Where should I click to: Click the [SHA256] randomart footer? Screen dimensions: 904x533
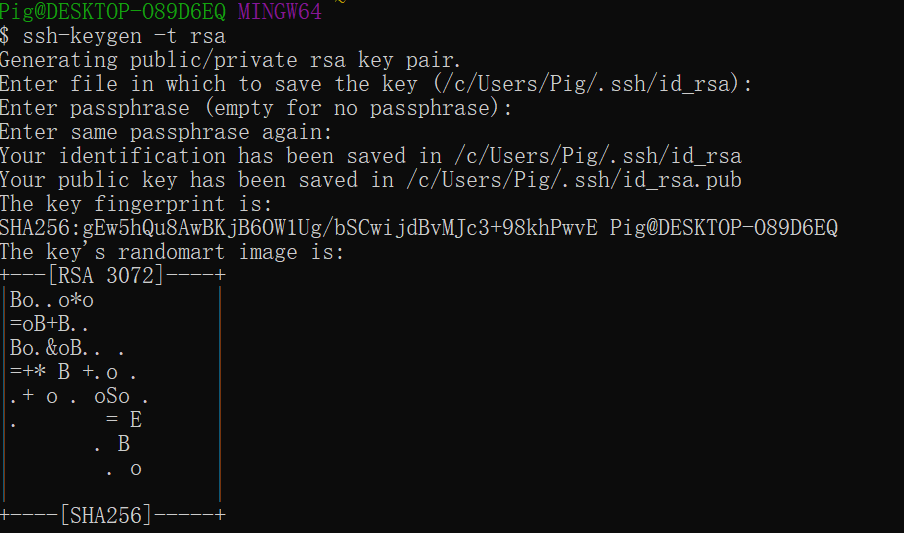tap(106, 516)
